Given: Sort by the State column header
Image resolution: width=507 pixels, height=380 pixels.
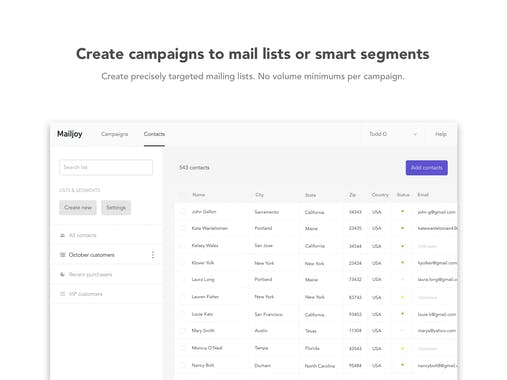Looking at the screenshot, I should click(310, 195).
